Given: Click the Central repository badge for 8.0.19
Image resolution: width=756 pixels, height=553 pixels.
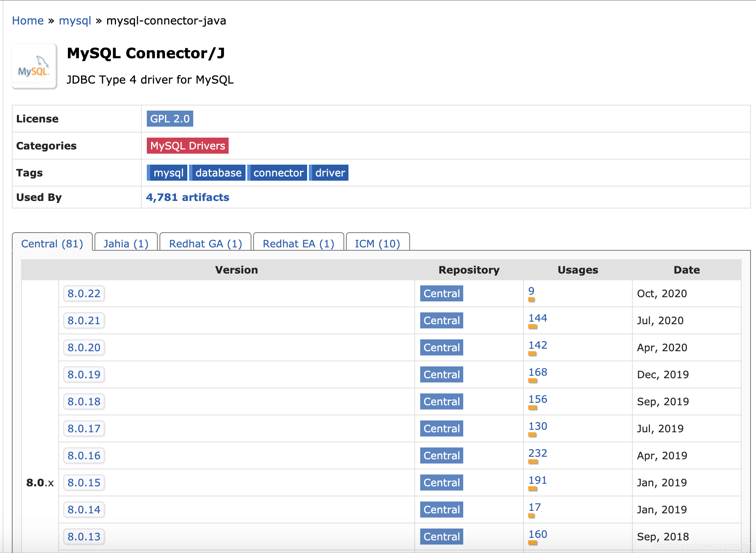Looking at the screenshot, I should (442, 374).
